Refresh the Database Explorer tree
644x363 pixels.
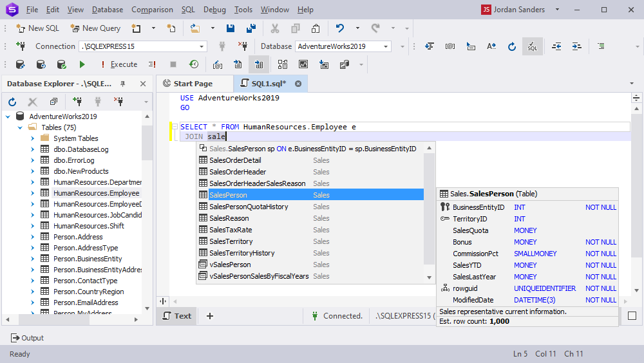[x=12, y=102]
